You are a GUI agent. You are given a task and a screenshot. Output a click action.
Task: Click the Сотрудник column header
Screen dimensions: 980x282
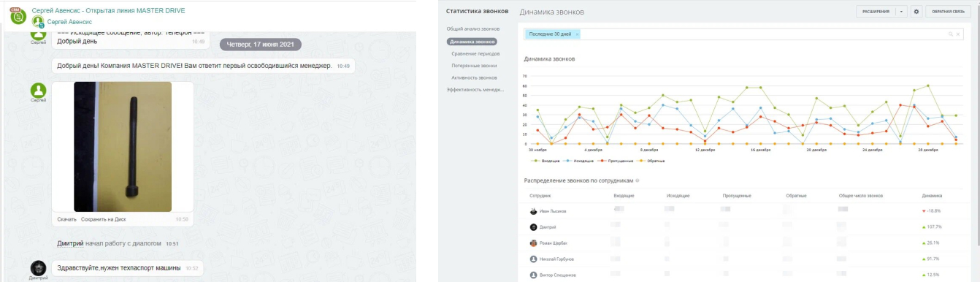tap(540, 196)
